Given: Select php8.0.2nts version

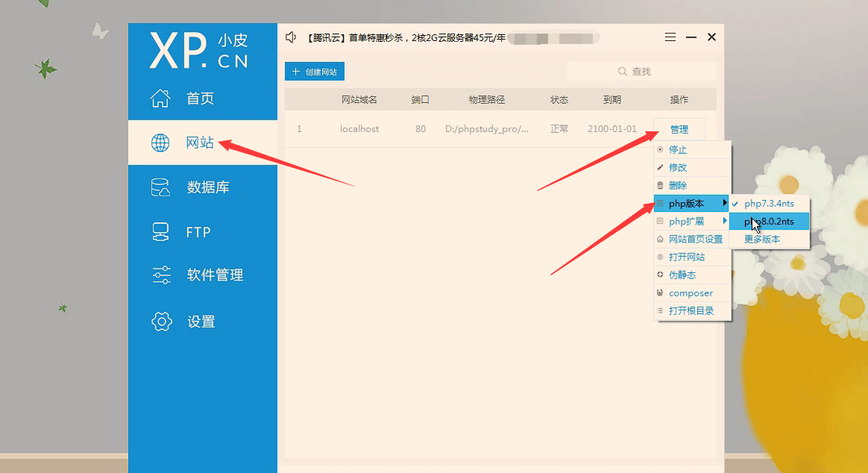Looking at the screenshot, I should coord(769,221).
